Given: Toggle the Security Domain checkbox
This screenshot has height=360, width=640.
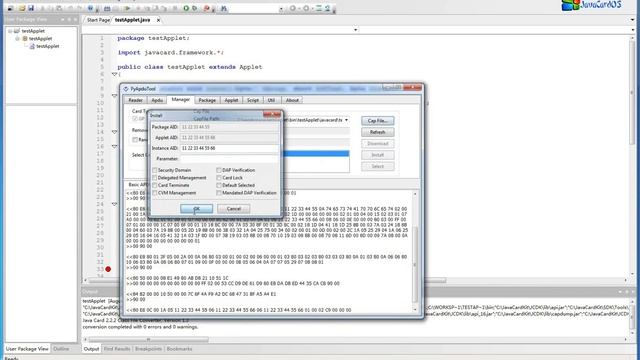Looking at the screenshot, I should [154, 170].
